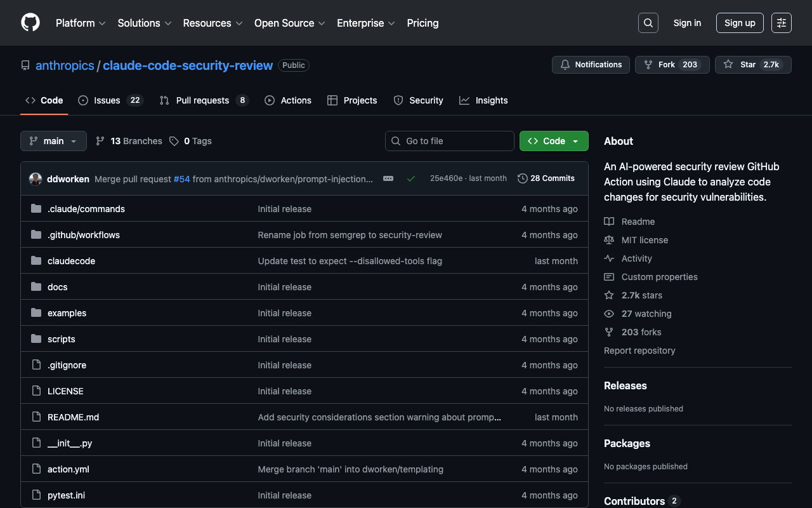Expand the main branch dropdown

(53, 141)
